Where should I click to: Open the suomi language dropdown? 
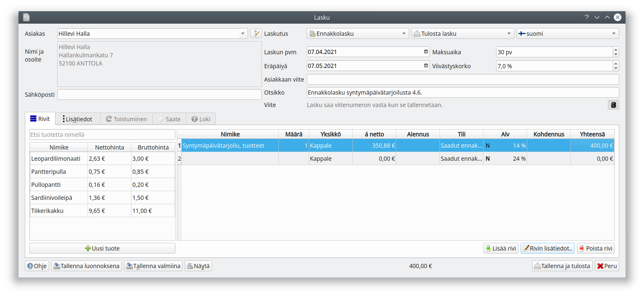(x=568, y=34)
